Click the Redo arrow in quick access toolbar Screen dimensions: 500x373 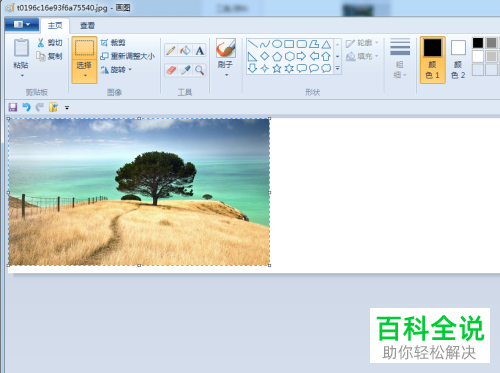[x=40, y=107]
